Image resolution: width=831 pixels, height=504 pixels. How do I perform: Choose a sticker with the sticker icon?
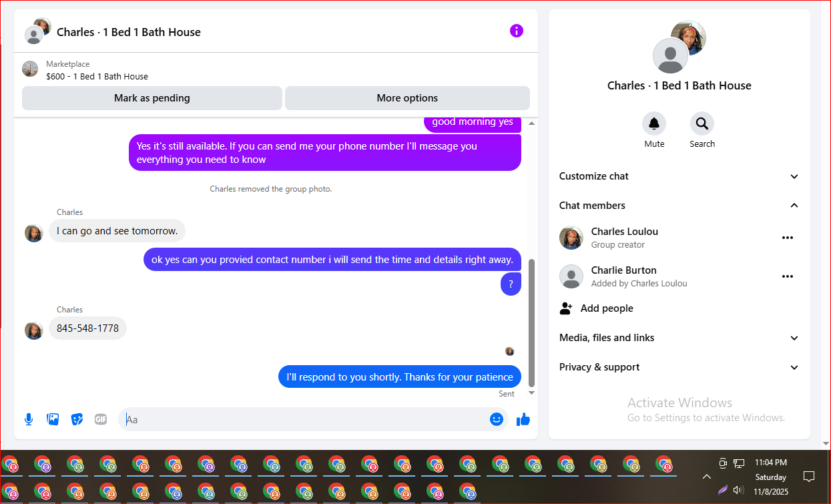77,419
